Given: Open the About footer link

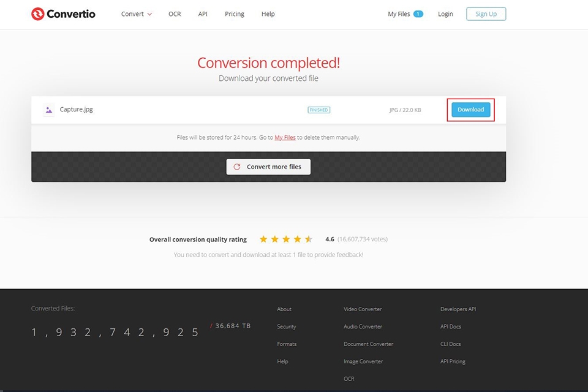Looking at the screenshot, I should tap(284, 309).
